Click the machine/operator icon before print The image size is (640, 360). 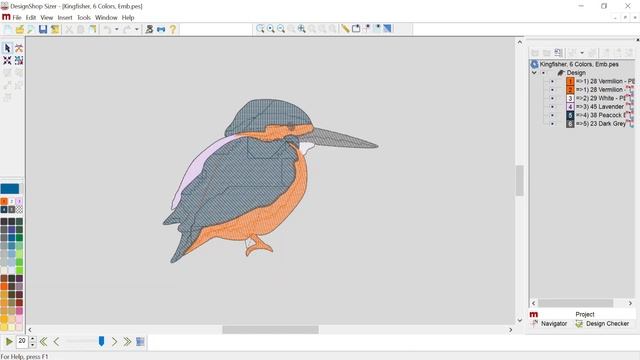point(149,29)
